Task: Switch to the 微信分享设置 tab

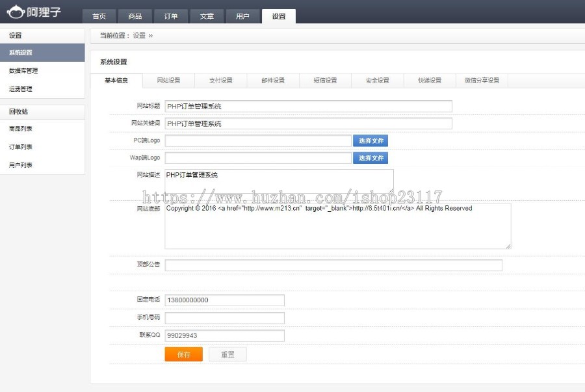Action: [482, 81]
